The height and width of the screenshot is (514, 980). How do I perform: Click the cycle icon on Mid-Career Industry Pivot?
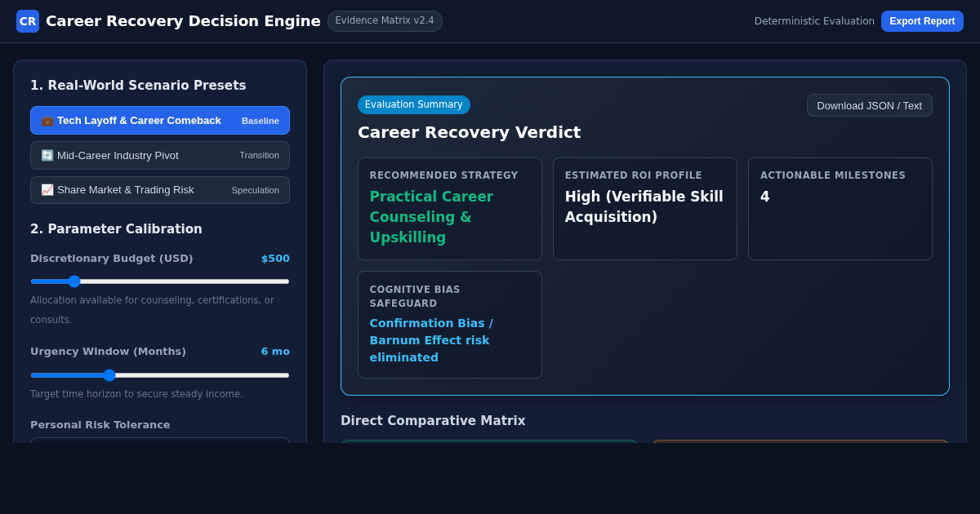[x=47, y=155]
